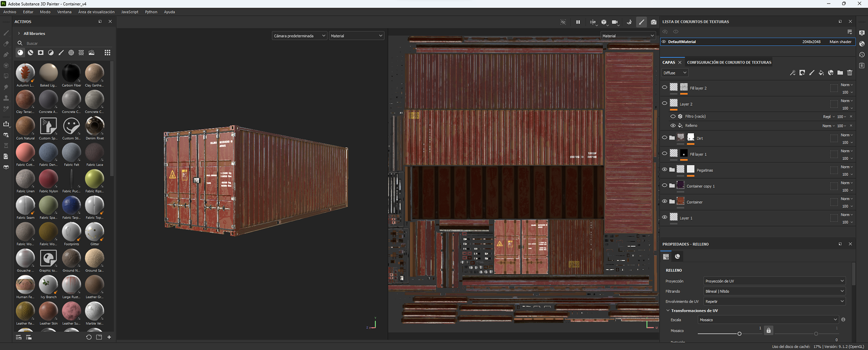Select the Carbon Fiber material thumbnail
This screenshot has height=350, width=868.
71,73
